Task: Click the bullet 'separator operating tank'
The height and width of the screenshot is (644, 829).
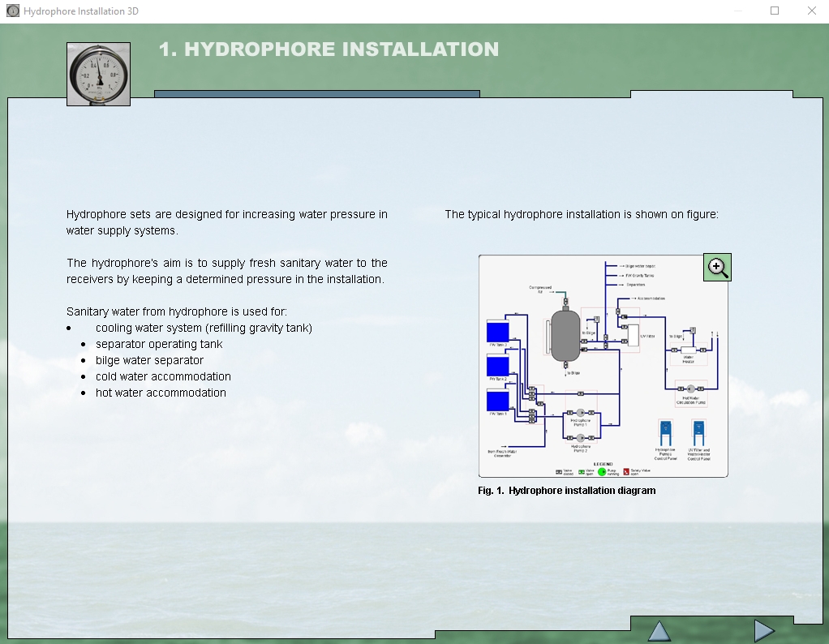Action: pos(159,344)
